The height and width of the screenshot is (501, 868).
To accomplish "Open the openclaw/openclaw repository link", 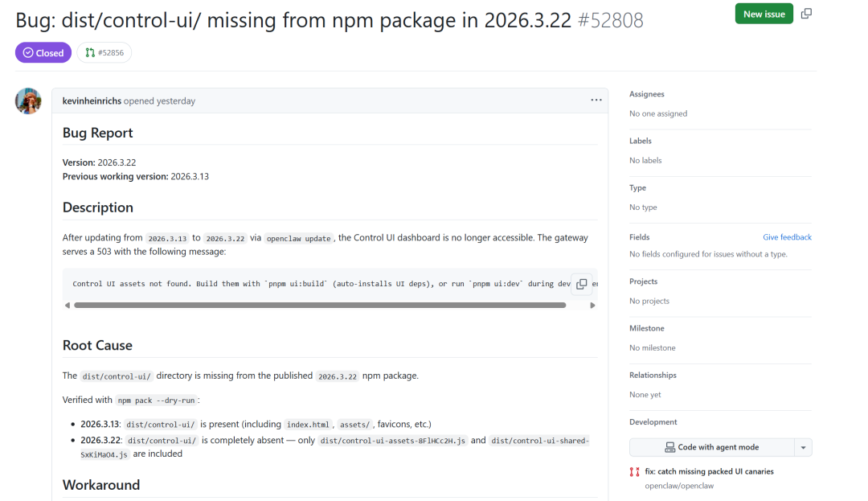I will [679, 486].
